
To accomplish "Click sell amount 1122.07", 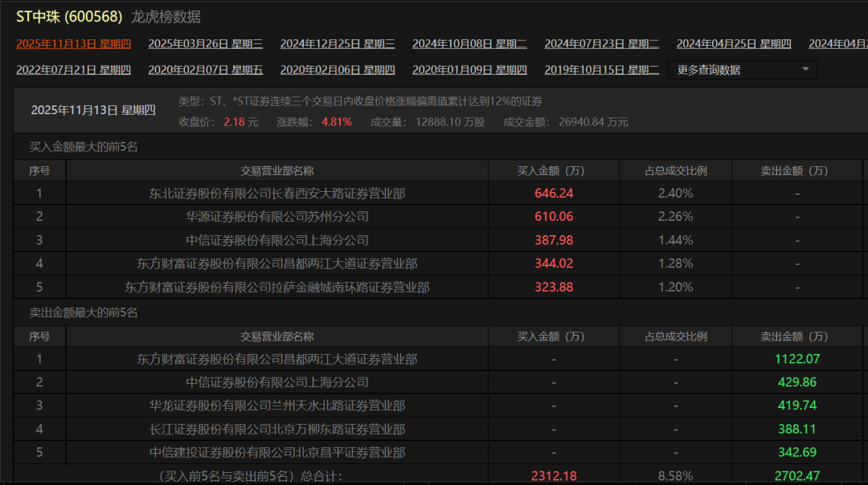I will pos(797,360).
